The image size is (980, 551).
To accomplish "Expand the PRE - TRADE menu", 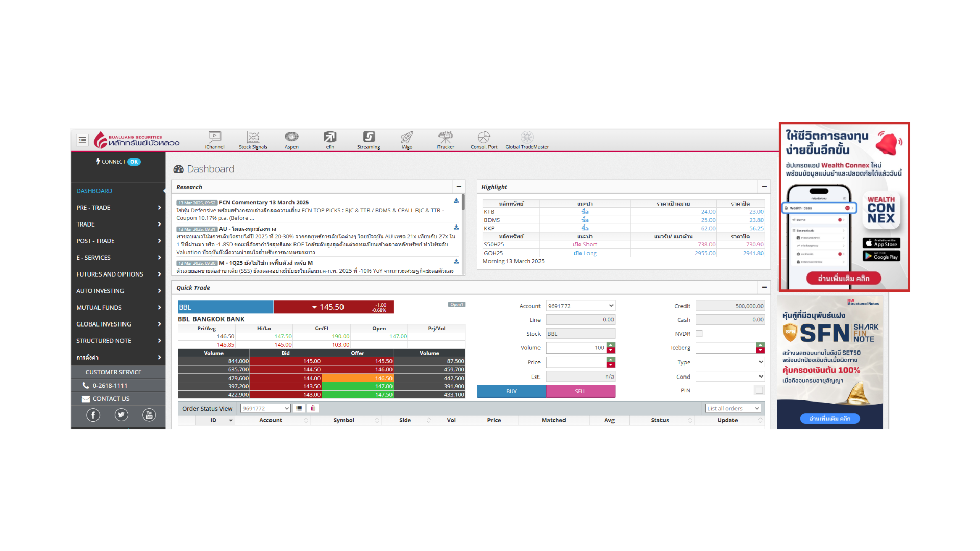I will (118, 208).
